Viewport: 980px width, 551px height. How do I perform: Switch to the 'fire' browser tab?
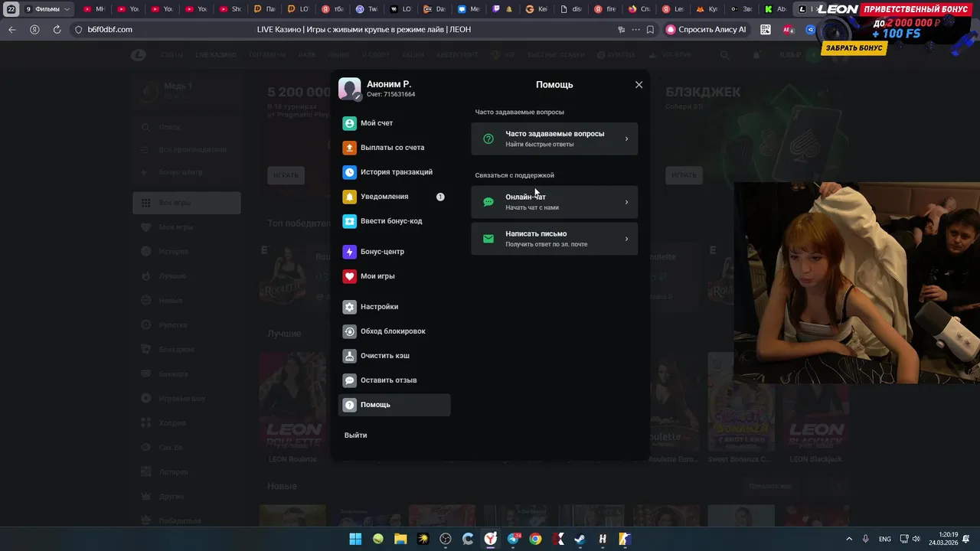pyautogui.click(x=605, y=9)
